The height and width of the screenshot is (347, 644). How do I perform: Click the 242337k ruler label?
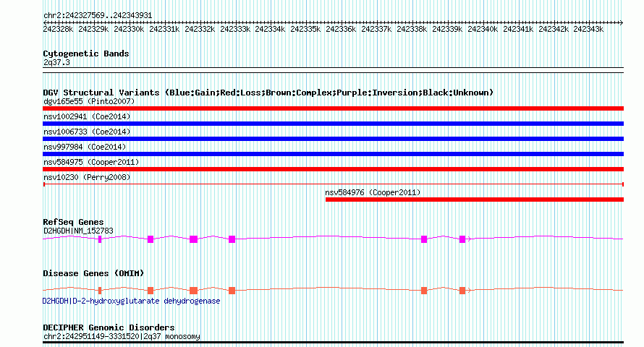(x=376, y=29)
